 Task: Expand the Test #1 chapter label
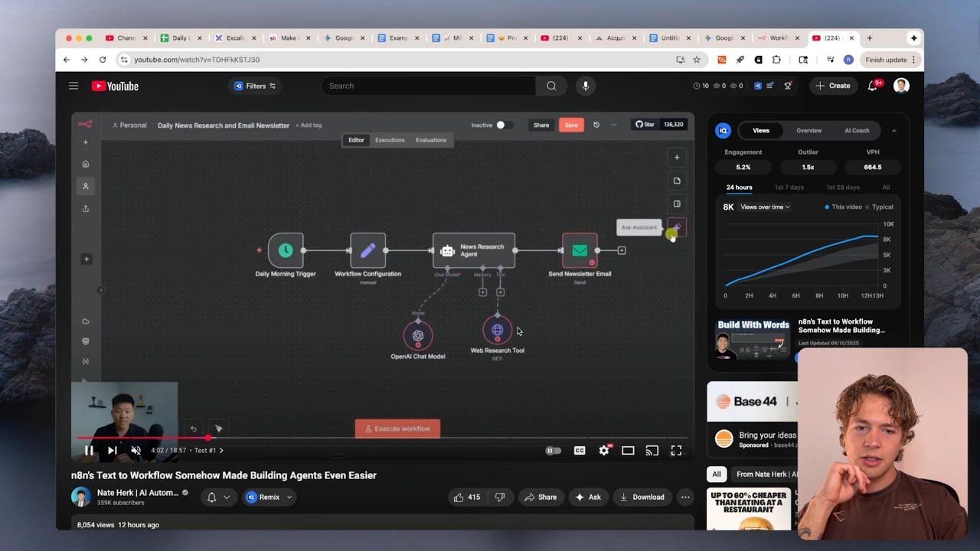208,451
